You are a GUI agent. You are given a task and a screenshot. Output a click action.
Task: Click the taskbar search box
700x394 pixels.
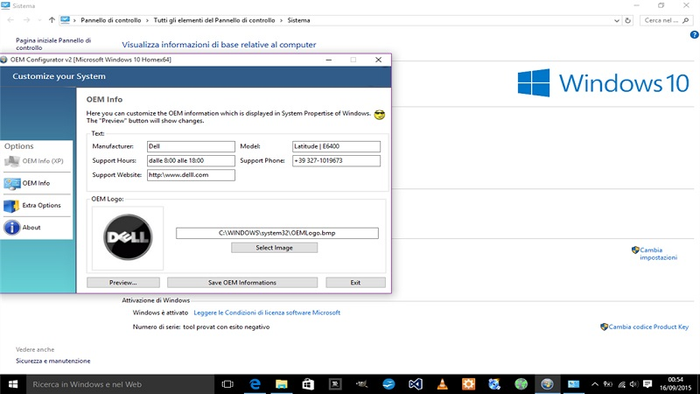(121, 384)
